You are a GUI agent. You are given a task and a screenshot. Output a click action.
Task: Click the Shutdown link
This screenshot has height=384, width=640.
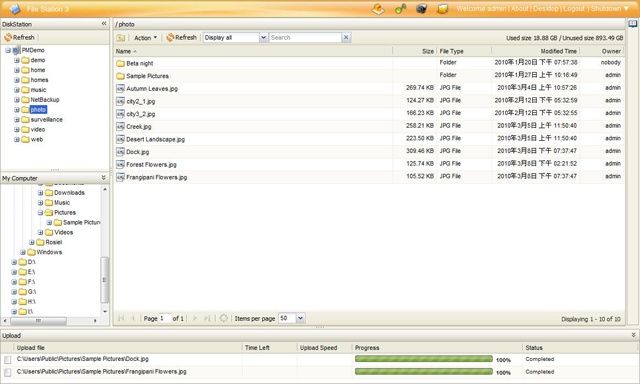606,9
